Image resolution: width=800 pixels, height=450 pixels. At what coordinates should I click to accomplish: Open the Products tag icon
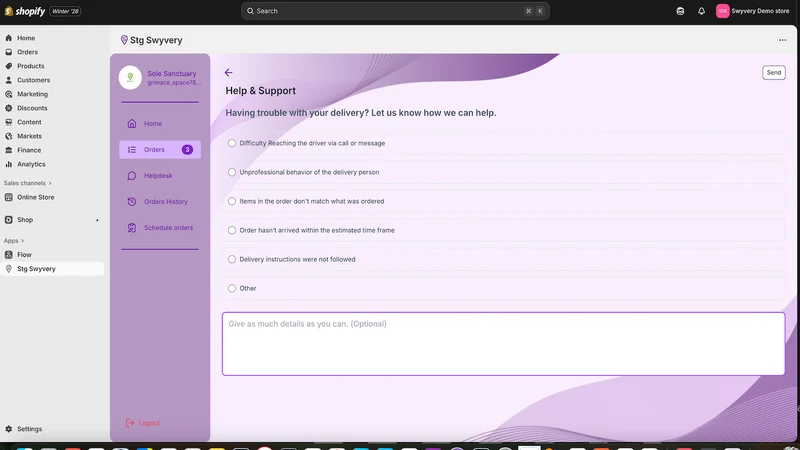tap(9, 66)
